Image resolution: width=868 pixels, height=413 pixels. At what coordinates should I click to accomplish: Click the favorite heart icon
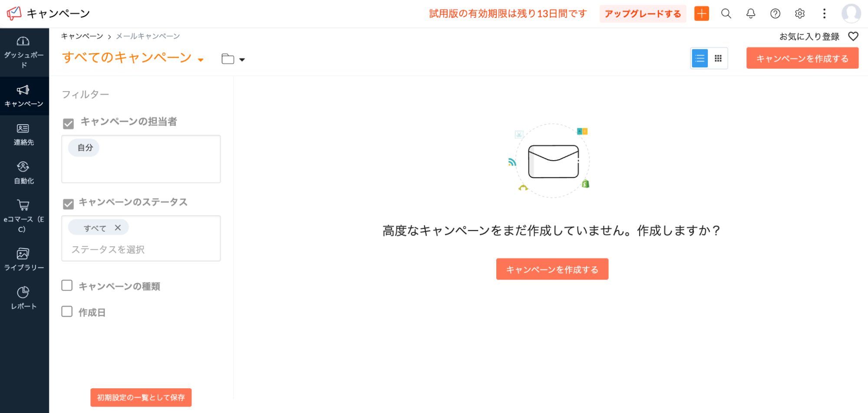pos(853,36)
